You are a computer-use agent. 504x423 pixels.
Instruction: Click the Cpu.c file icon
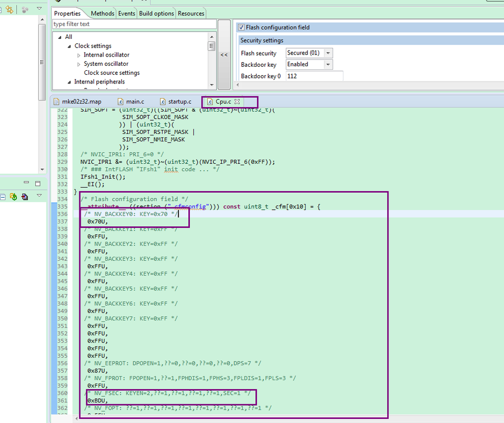point(210,102)
